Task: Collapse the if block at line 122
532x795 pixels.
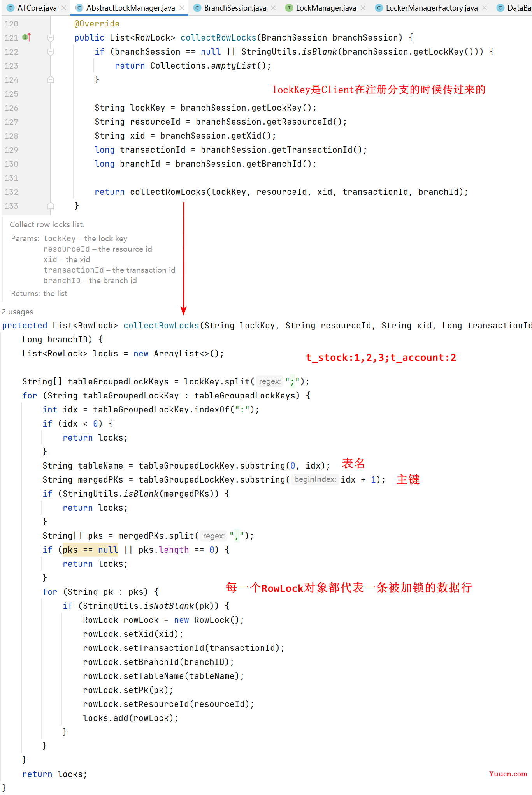Action: click(x=51, y=52)
